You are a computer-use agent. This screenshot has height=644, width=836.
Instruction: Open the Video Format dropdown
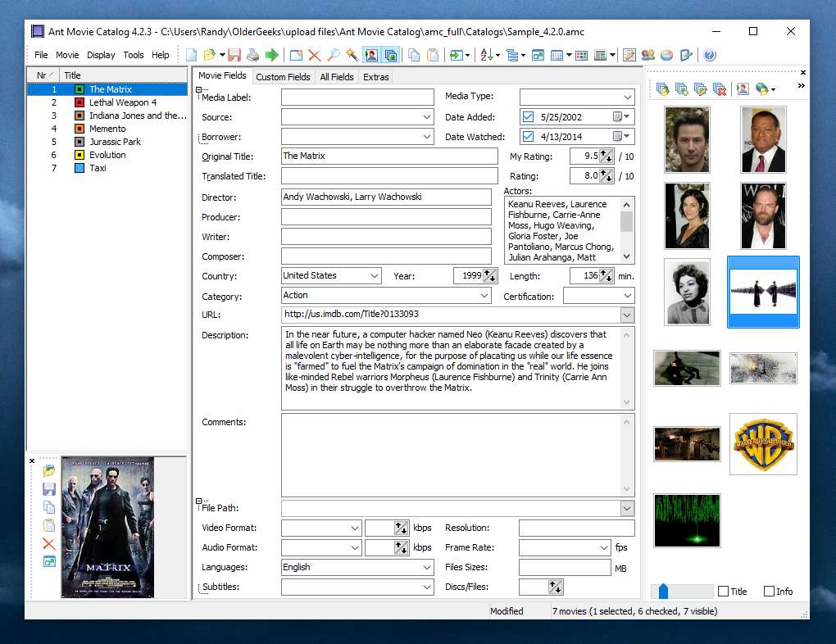click(355, 528)
